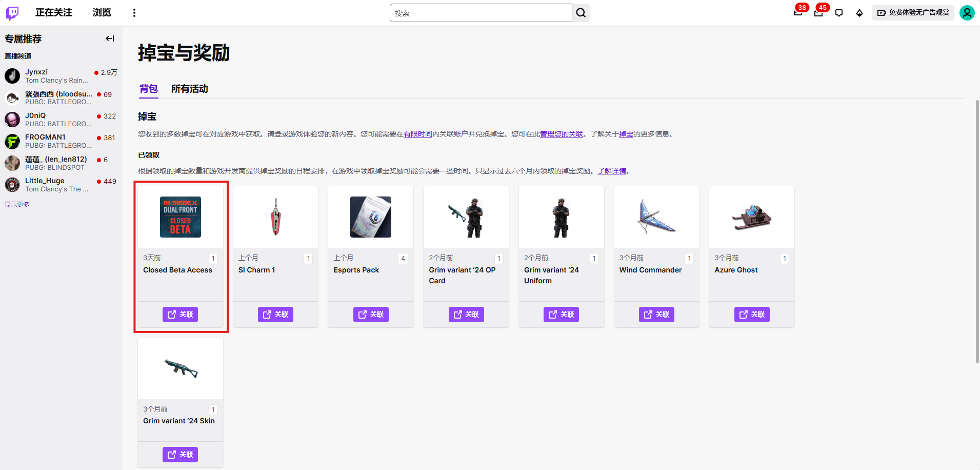Go to 浏览 navigation item
The image size is (980, 470).
pyautogui.click(x=102, y=12)
